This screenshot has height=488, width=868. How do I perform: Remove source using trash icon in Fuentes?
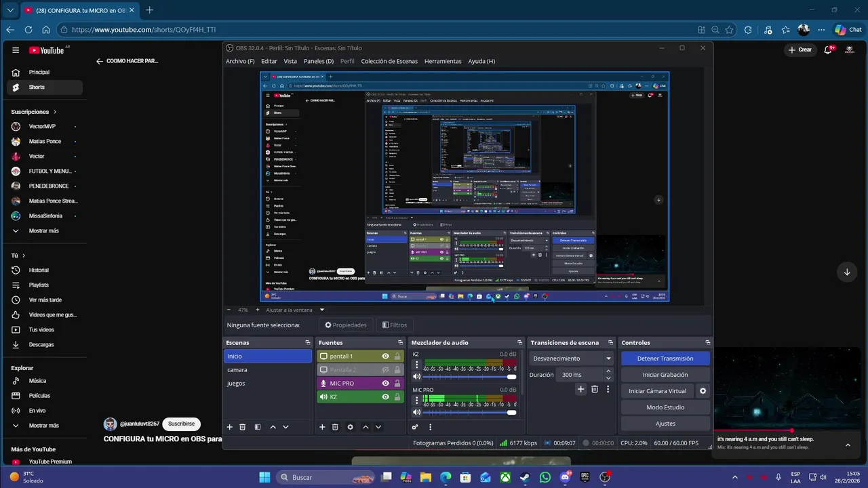pos(335,427)
